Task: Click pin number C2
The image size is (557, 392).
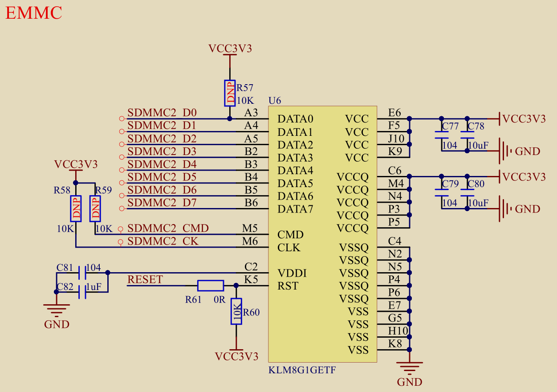Action: [251, 267]
